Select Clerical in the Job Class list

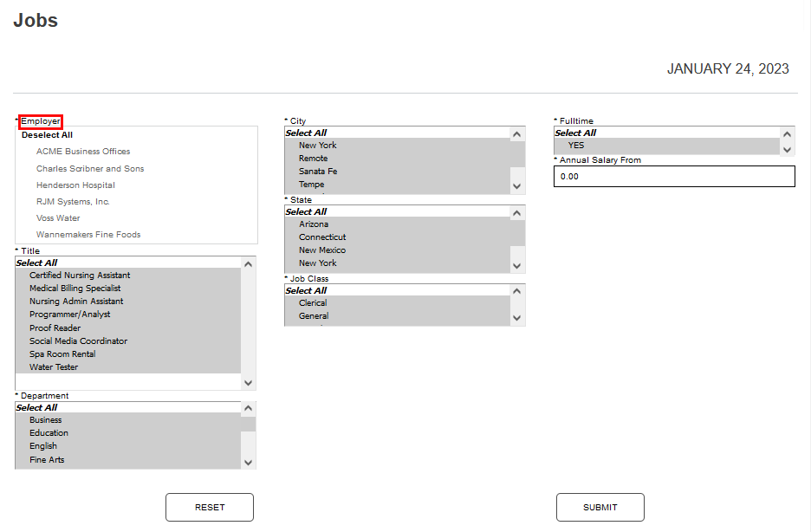click(x=313, y=302)
